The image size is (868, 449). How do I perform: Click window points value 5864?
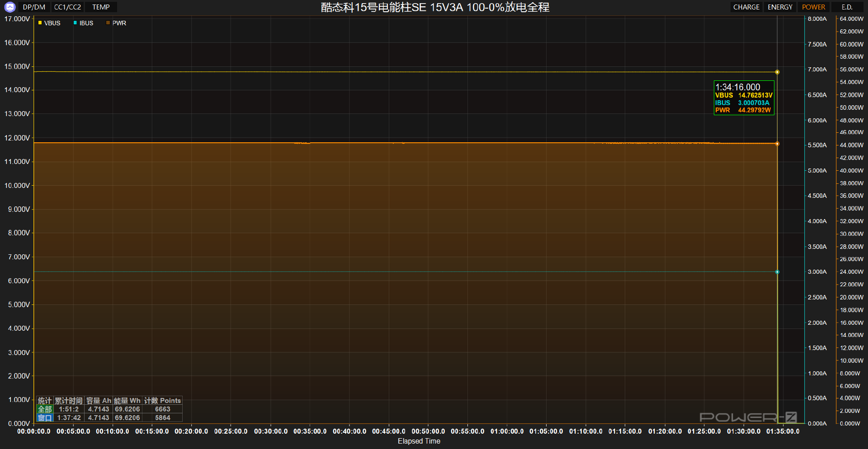pyautogui.click(x=163, y=418)
